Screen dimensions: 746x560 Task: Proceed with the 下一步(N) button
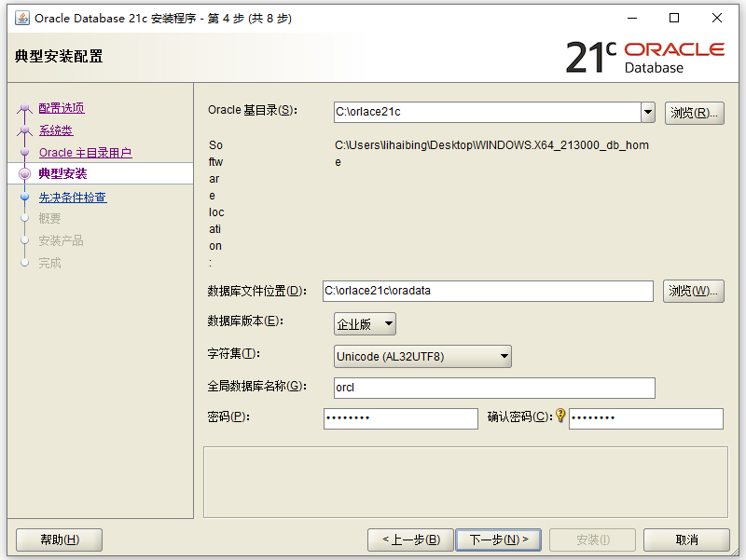tap(498, 540)
